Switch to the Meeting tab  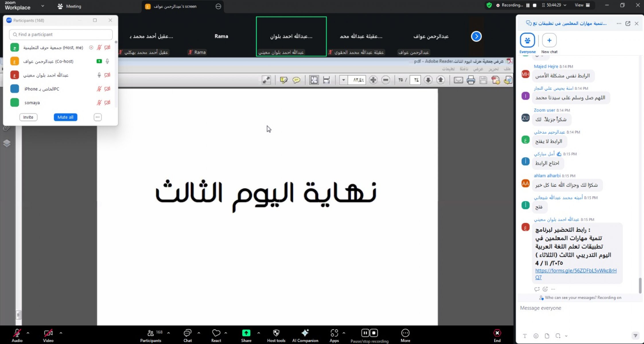pyautogui.click(x=69, y=6)
